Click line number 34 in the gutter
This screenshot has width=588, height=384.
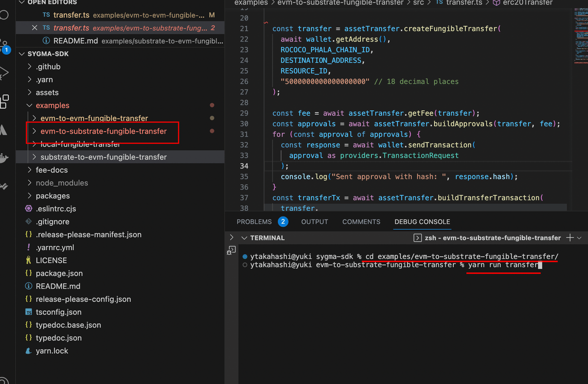tap(245, 166)
